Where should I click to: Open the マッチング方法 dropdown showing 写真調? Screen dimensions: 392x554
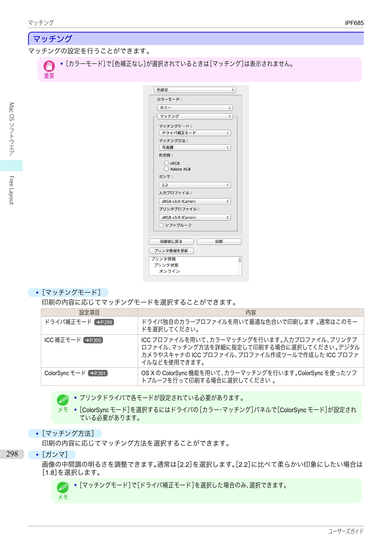pyautogui.click(x=195, y=147)
